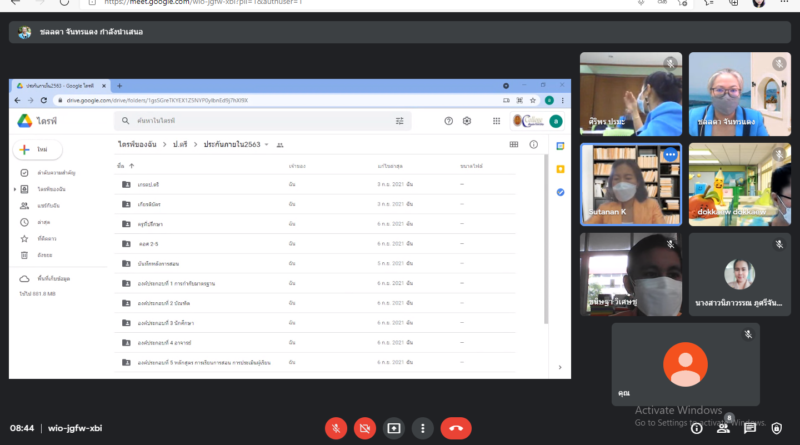Select the Trash item in Drive sidebar

tap(43, 254)
